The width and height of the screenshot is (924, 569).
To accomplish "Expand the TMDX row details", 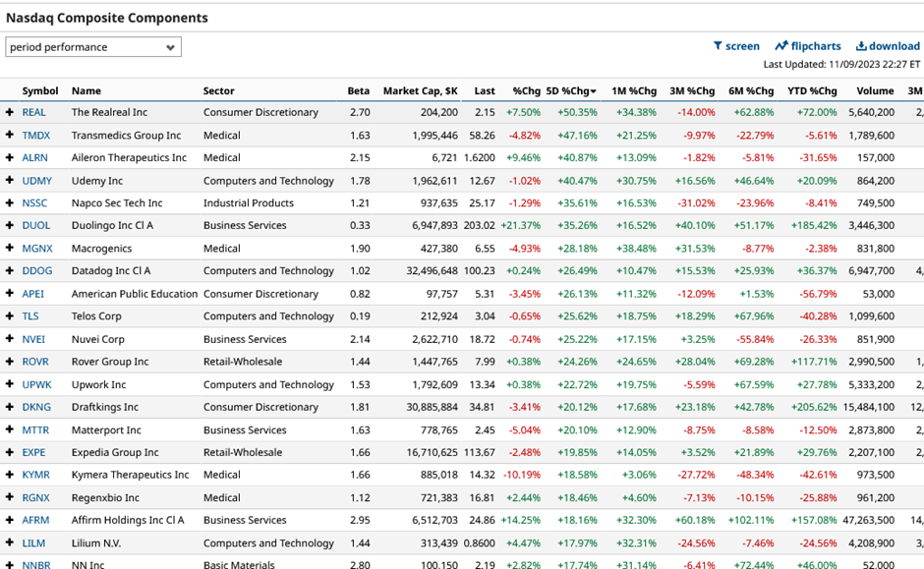I will [10, 135].
